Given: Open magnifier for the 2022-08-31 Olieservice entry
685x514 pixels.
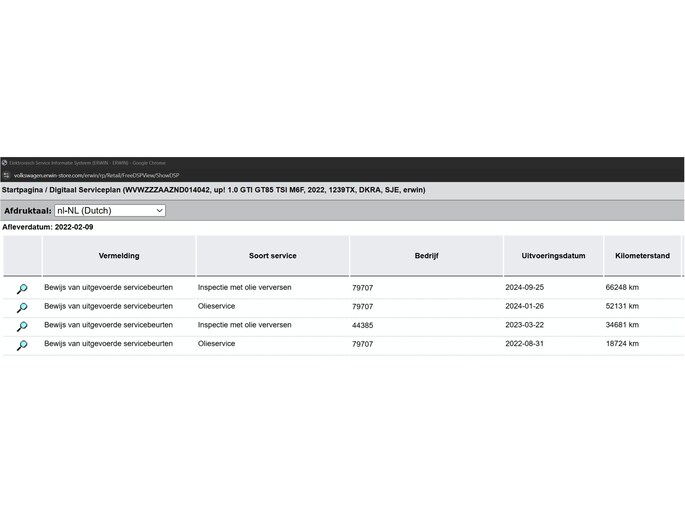Looking at the screenshot, I should 22,345.
